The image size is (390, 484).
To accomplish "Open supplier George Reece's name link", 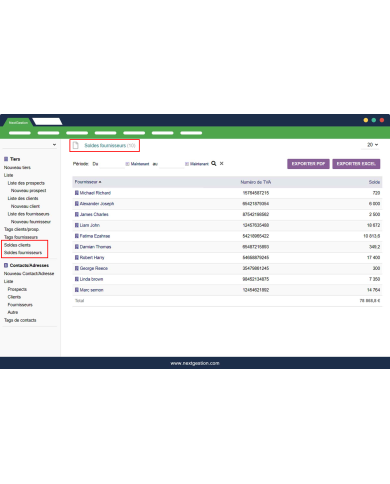I will coord(94,268).
